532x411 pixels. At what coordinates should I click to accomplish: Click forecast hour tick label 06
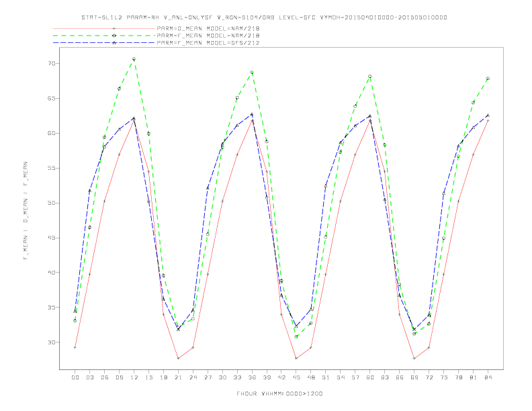pos(105,377)
